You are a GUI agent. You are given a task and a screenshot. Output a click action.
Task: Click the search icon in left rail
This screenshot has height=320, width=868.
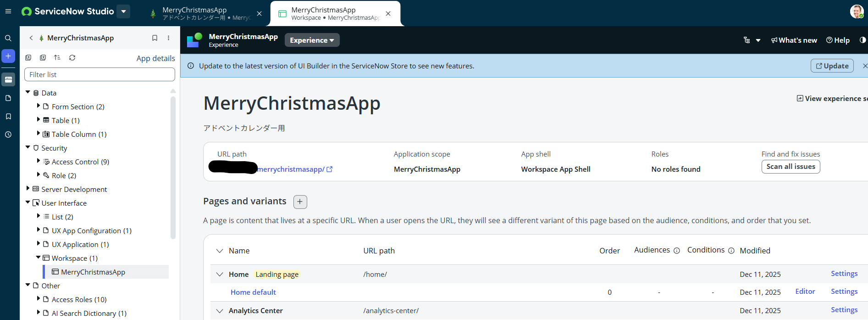[8, 38]
